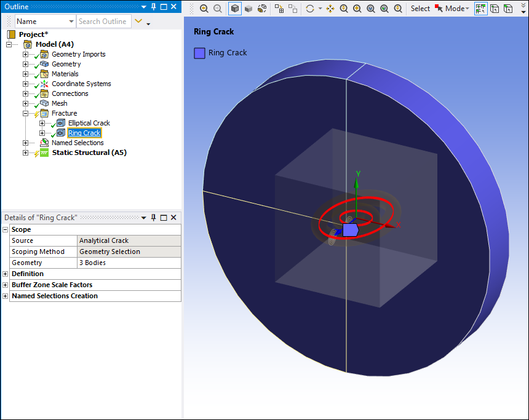Open the Name filter dropdown
The width and height of the screenshot is (529, 420).
[x=71, y=22]
